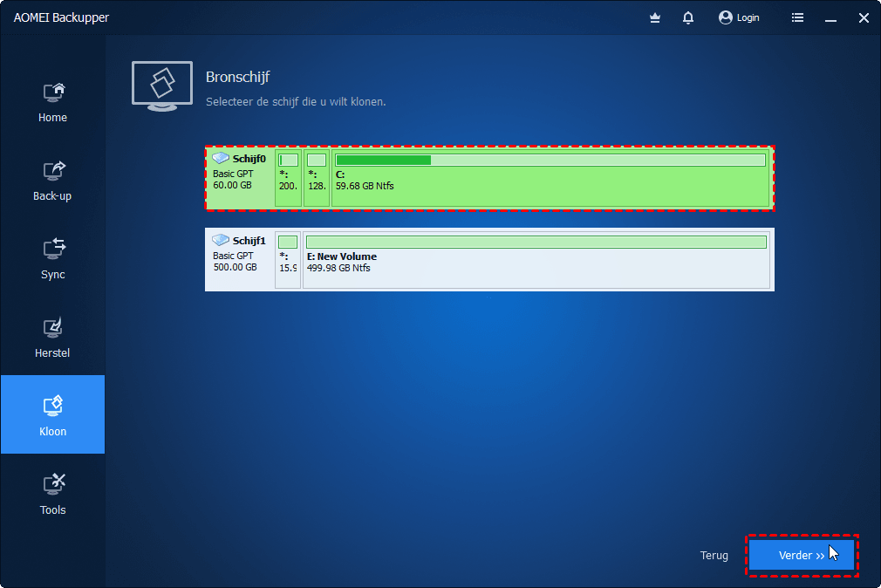Open the Herstel restore section
This screenshot has height=588, width=881.
(x=53, y=338)
